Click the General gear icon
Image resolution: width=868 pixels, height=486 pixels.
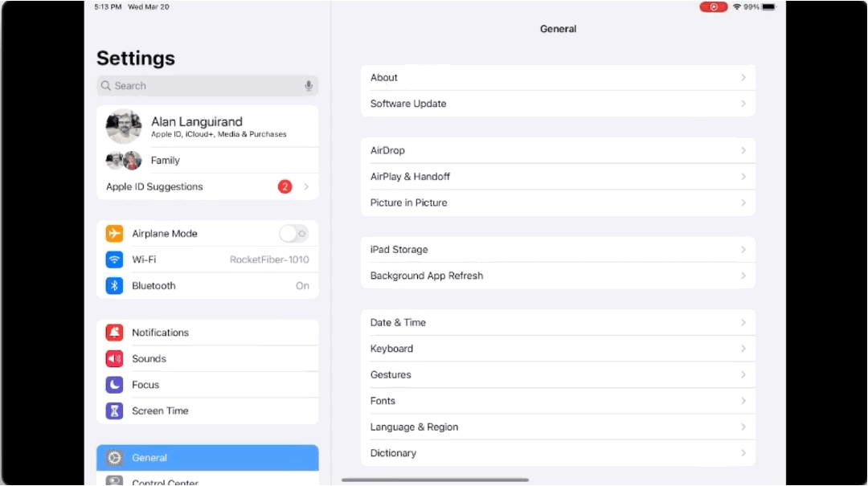[113, 457]
